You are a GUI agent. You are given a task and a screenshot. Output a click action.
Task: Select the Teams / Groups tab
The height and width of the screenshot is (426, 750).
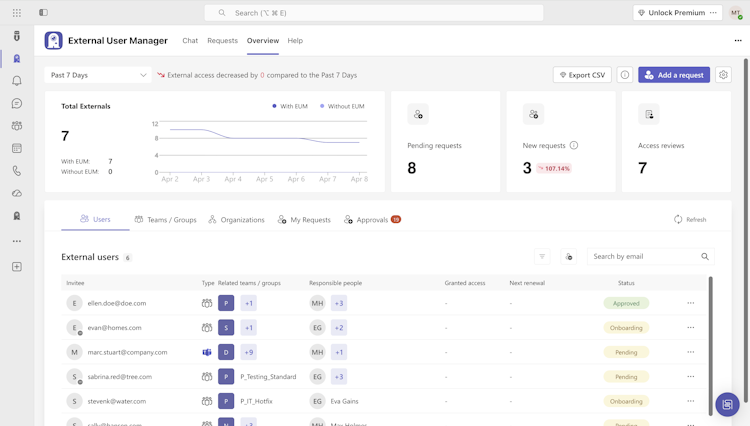(165, 219)
